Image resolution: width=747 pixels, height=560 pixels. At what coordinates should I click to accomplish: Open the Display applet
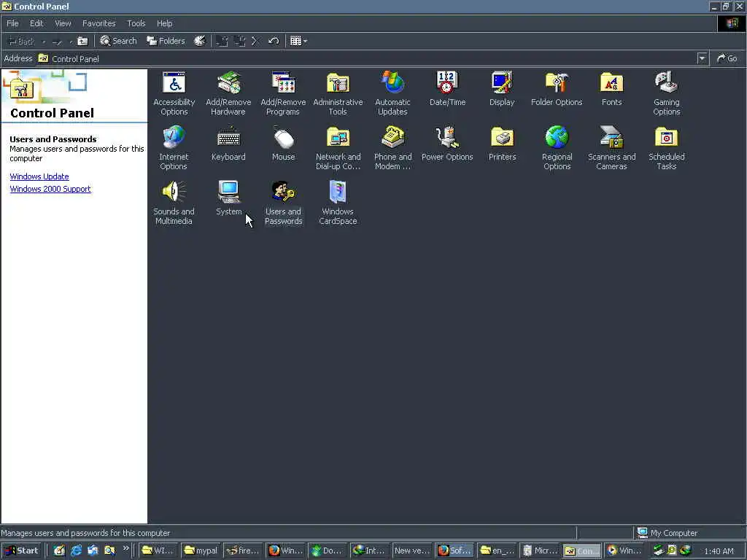coord(502,88)
